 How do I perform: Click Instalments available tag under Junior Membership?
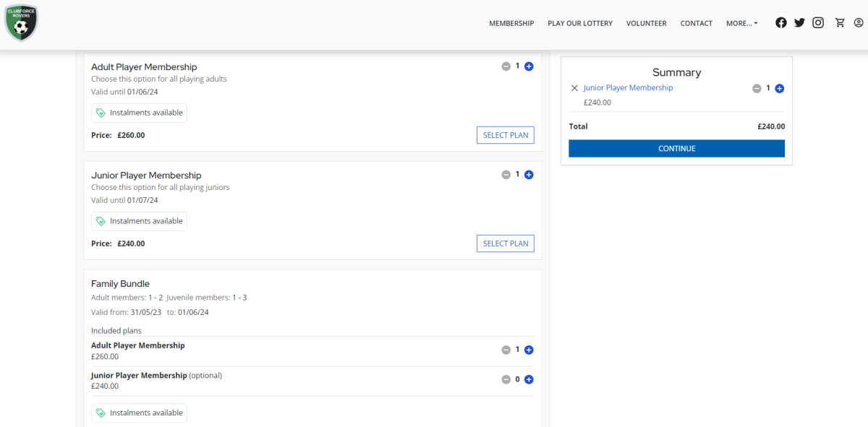(139, 221)
